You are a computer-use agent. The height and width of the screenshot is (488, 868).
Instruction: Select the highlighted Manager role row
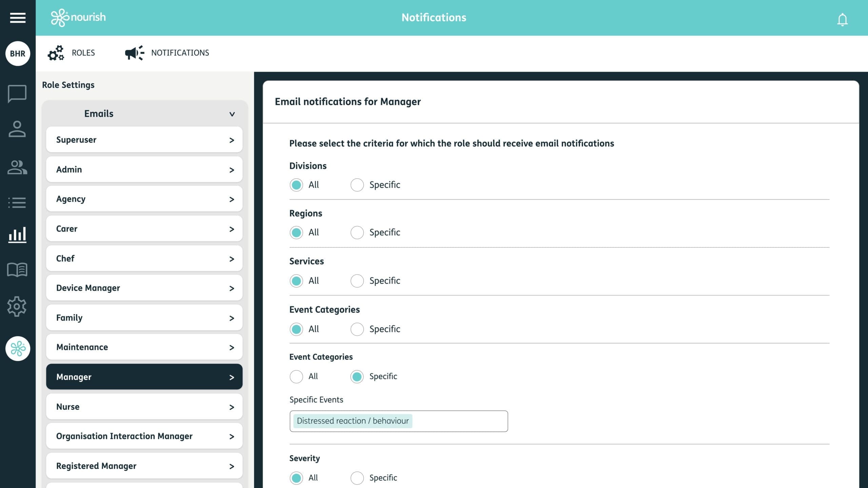[x=144, y=377]
